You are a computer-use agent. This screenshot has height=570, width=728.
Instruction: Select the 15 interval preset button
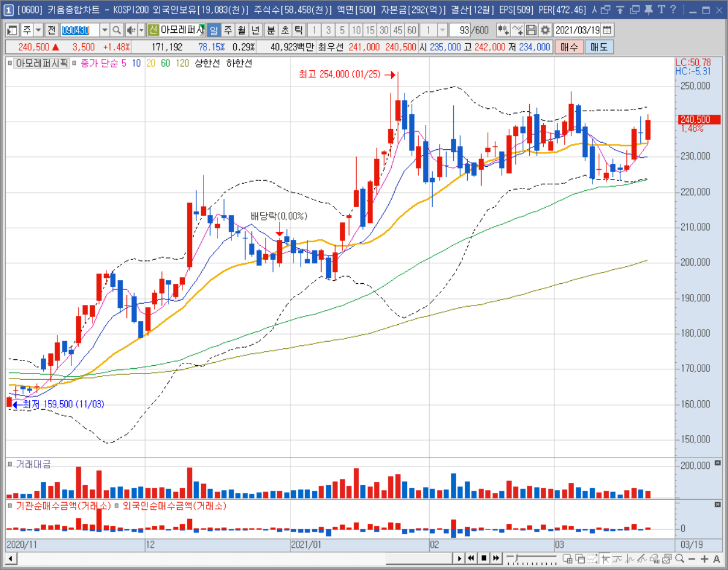click(x=370, y=30)
